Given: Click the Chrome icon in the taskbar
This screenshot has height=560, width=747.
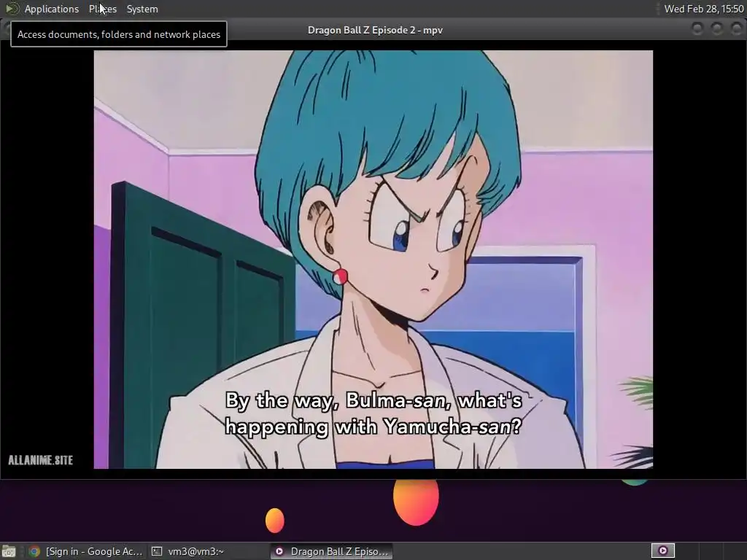Looking at the screenshot, I should (34, 551).
